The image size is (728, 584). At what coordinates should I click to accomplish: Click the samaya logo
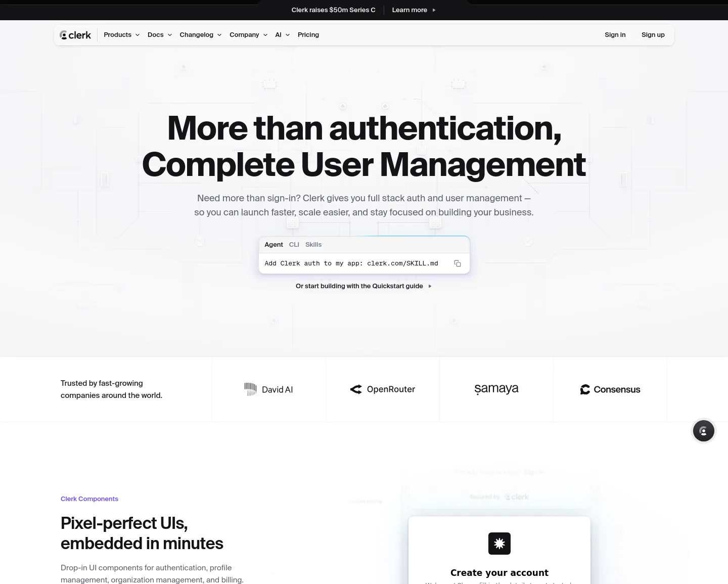point(496,389)
